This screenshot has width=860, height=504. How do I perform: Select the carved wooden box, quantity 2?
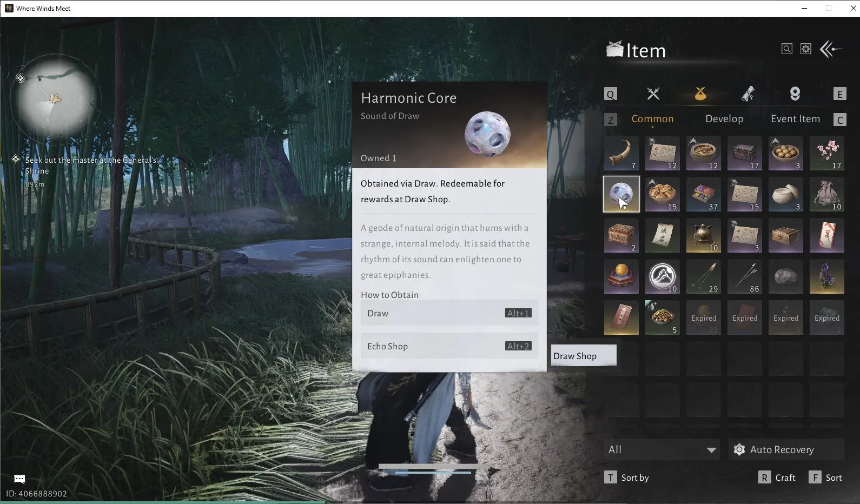[x=621, y=235]
